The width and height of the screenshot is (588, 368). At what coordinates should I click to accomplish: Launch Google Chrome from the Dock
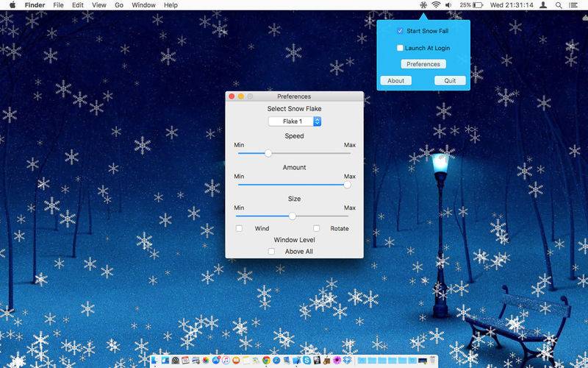(x=266, y=361)
